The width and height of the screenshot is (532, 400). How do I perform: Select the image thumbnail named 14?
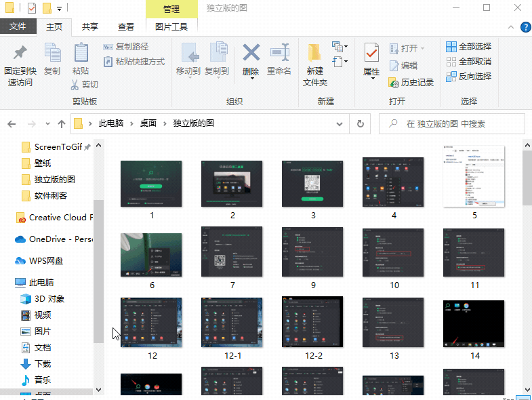pyautogui.click(x=474, y=323)
